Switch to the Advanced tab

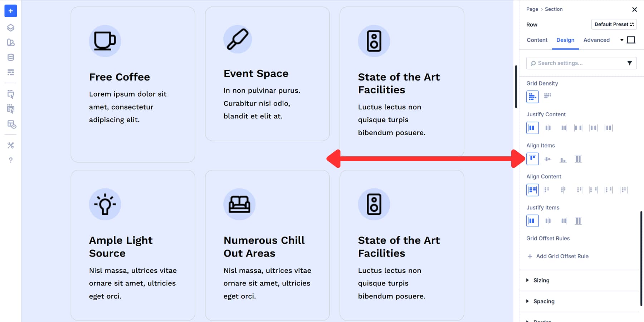(x=596, y=40)
